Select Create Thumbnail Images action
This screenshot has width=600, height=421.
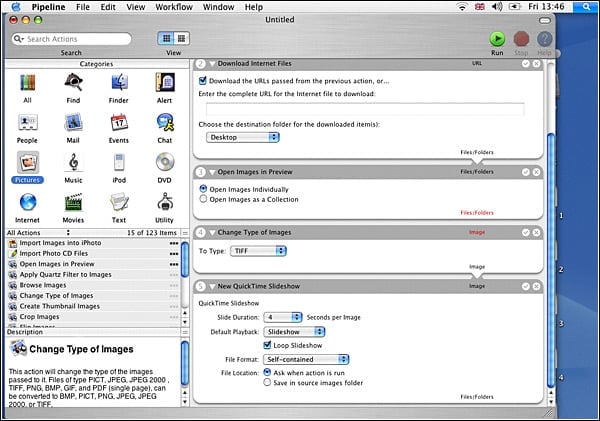click(93, 306)
